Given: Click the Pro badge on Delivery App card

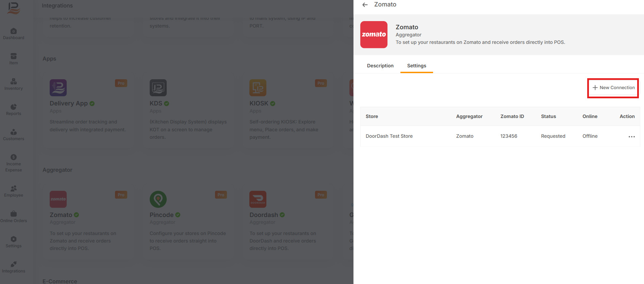Looking at the screenshot, I should coord(121,83).
